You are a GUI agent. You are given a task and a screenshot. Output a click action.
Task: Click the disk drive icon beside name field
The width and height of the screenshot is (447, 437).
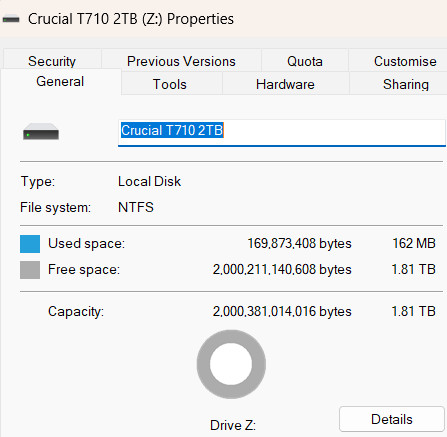tap(41, 132)
